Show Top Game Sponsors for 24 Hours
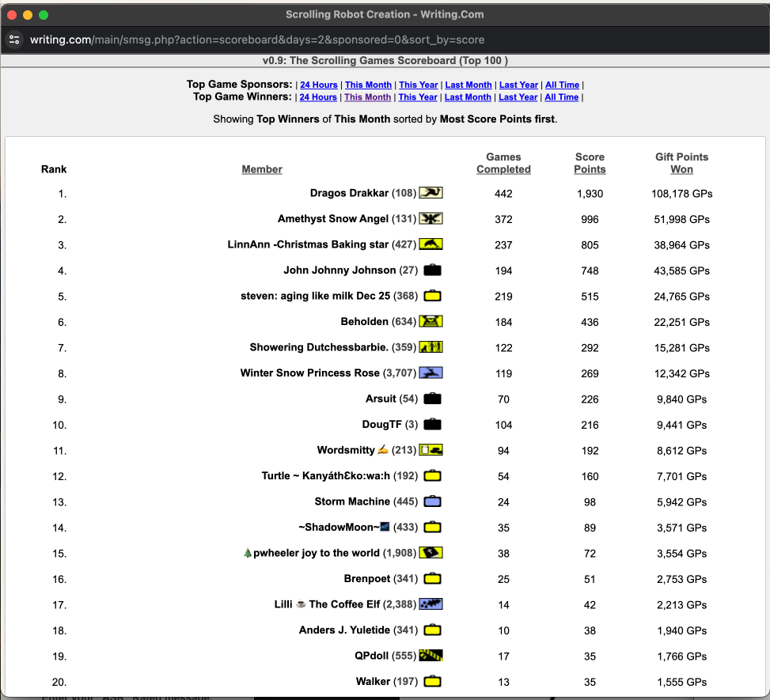770x700 pixels. [318, 85]
